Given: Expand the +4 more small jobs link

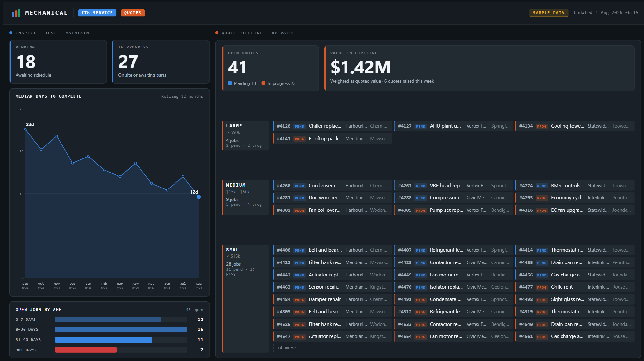Looking at the screenshot, I should click(286, 348).
